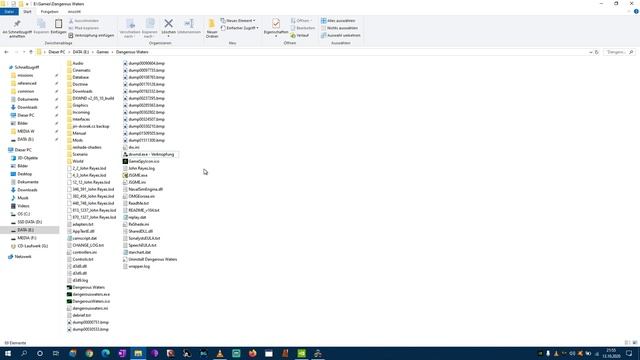
Task: Create a new folder with Neuer Ordner
Action: pos(212,28)
